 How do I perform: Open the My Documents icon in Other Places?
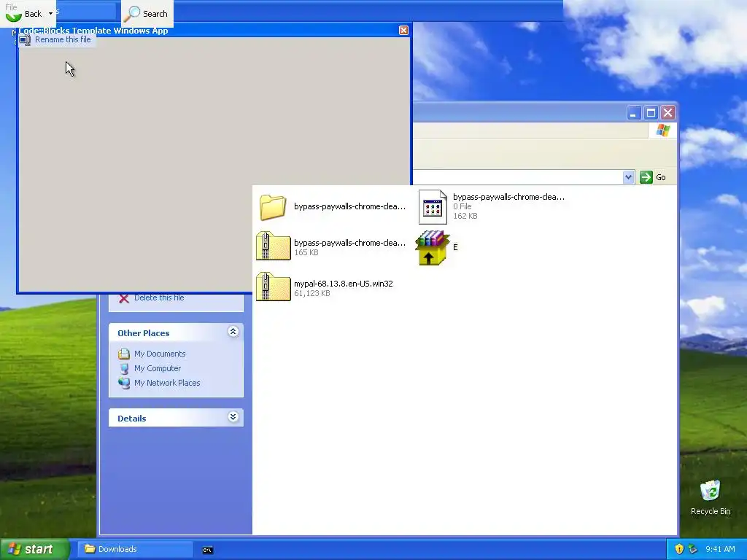(x=124, y=354)
